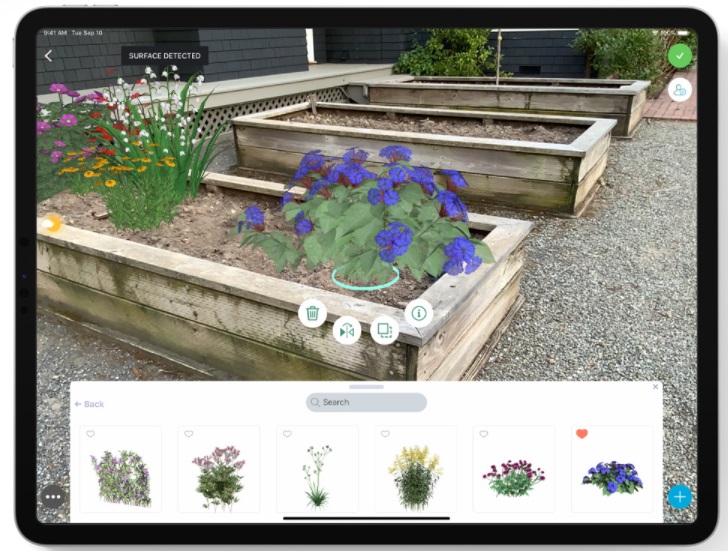Tap the blue plus add button
The image size is (728, 551).
point(680,497)
